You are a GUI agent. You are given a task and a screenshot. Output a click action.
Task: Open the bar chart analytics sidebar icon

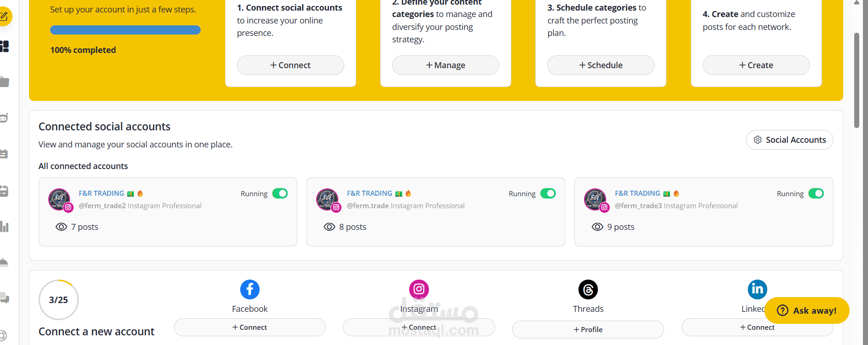[4, 226]
